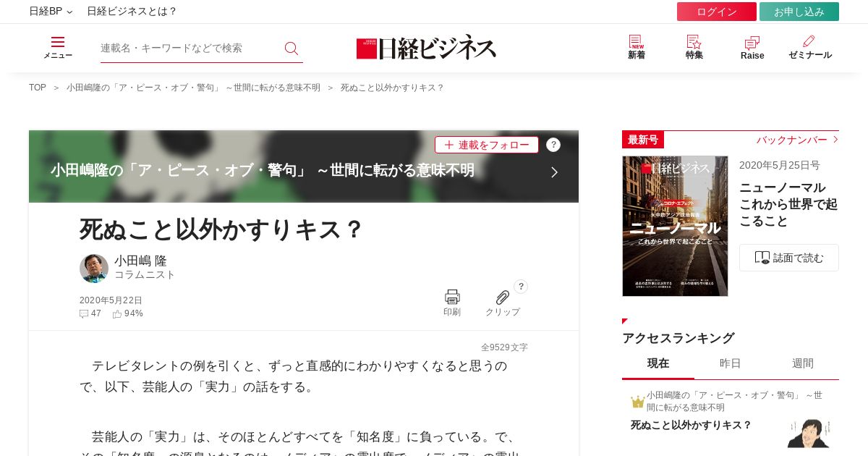Select the 週間 ranking tab

803,363
